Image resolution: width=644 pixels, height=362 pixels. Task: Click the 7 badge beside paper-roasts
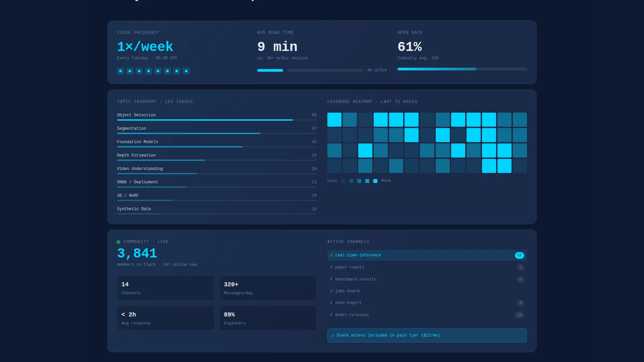pos(520,267)
